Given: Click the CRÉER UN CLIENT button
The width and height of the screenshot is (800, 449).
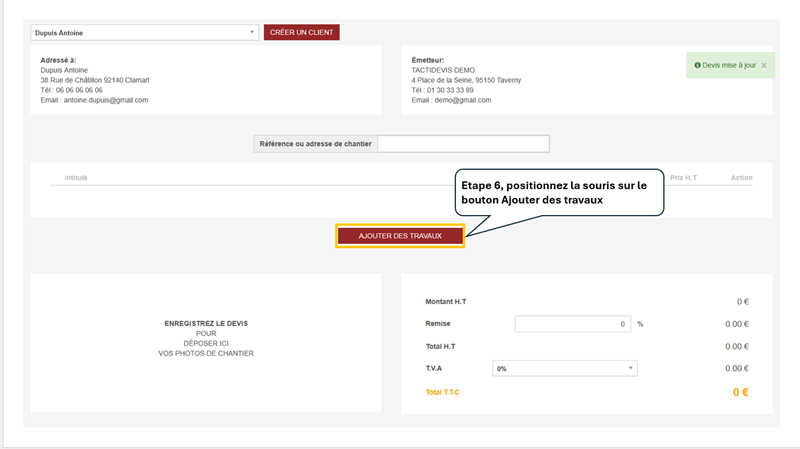Looking at the screenshot, I should click(302, 32).
